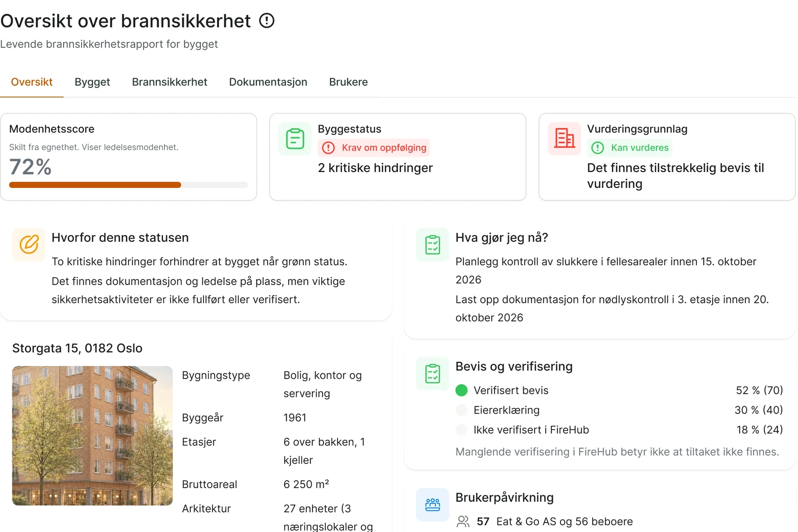Click the alert icon in Krav om oppfølging badge
Image resolution: width=798 pixels, height=532 pixels.
[x=329, y=148]
